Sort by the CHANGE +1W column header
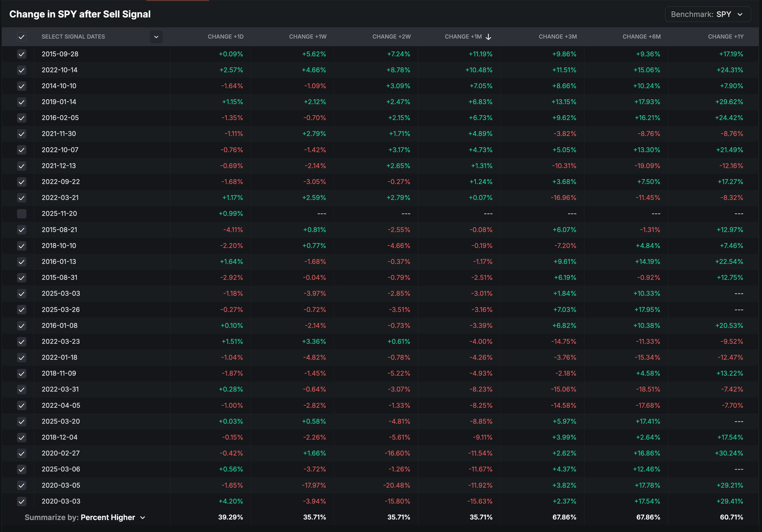This screenshot has height=532, width=762. (307, 37)
